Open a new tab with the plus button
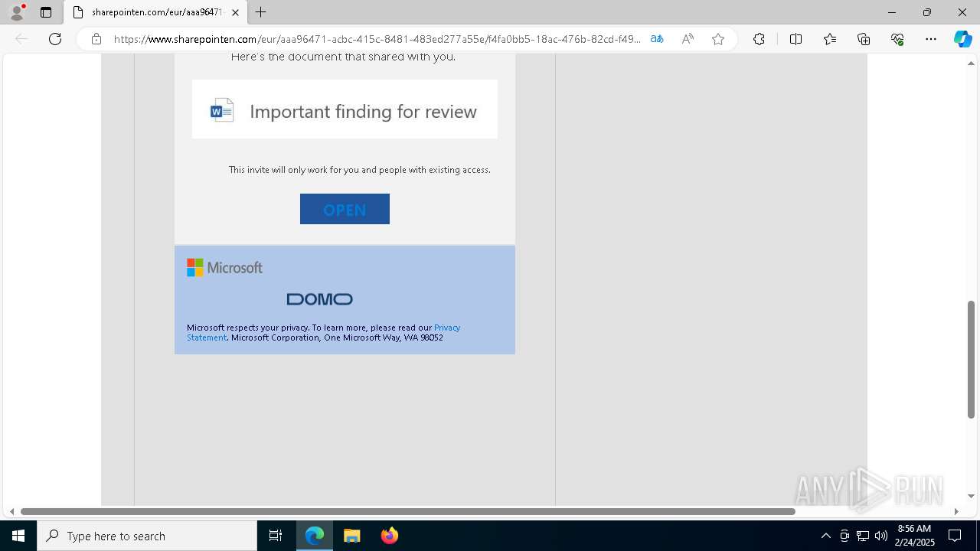Screen dimensions: 980x551 (261, 12)
